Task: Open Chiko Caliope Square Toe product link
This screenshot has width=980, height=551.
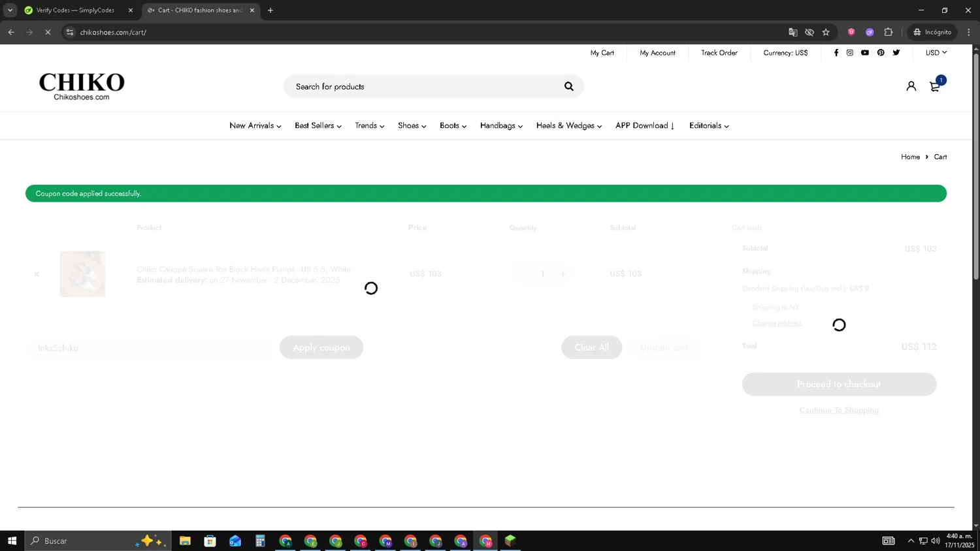Action: 244,269
